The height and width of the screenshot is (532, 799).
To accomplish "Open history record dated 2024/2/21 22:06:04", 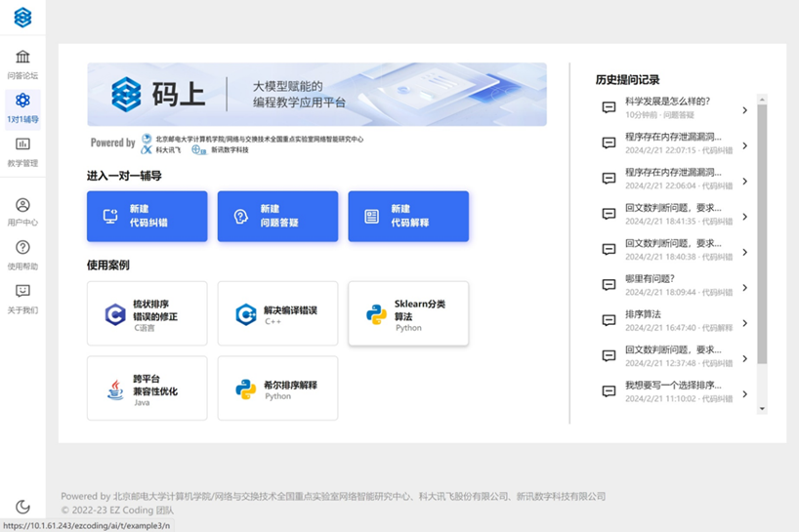I will pyautogui.click(x=675, y=179).
